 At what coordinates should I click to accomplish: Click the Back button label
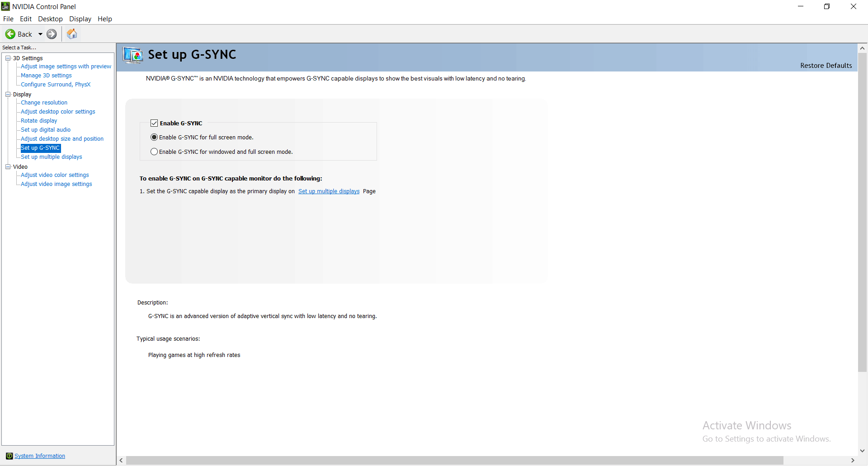click(x=25, y=34)
